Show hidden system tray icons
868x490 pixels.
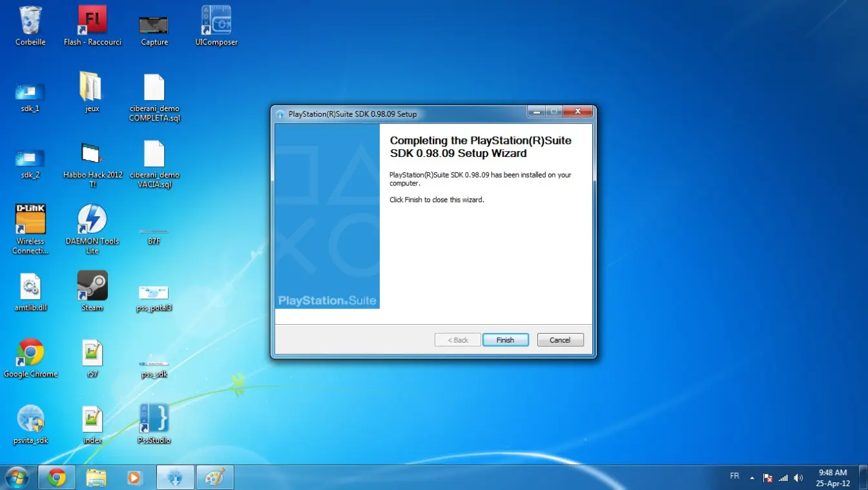[x=752, y=478]
